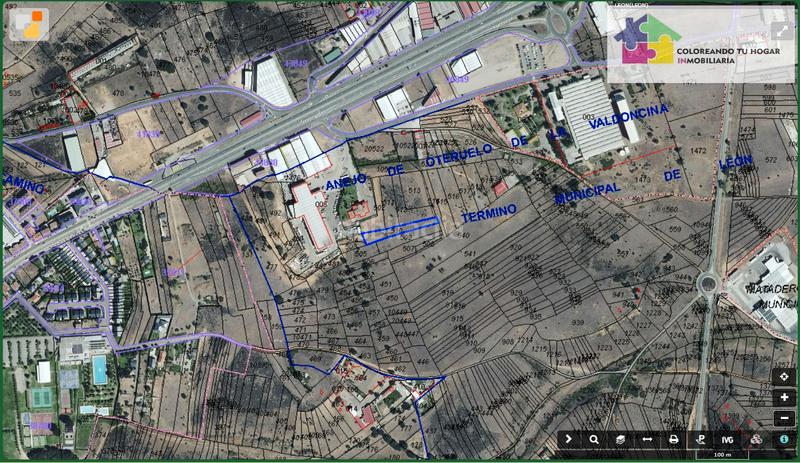This screenshot has width=800, height=463.
Task: Click the roundabout on the right road
Action: pyautogui.click(x=708, y=283)
